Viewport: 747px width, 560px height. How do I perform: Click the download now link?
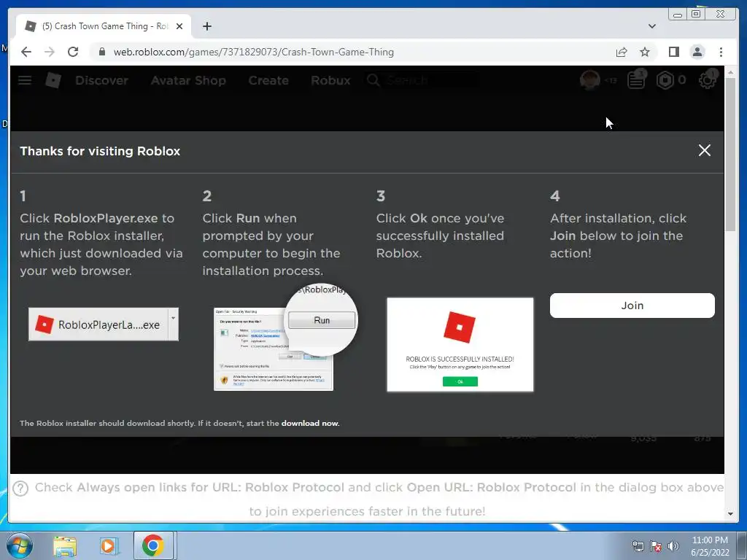pos(310,424)
